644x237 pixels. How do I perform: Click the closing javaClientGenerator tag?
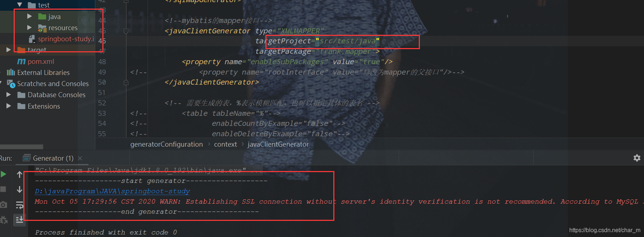212,82
